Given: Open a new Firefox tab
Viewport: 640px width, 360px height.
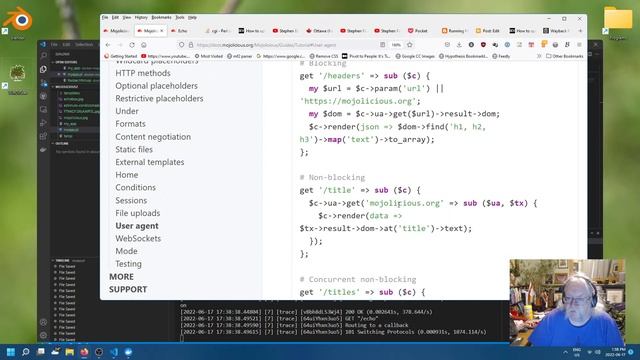Looking at the screenshot, I should tap(580, 31).
